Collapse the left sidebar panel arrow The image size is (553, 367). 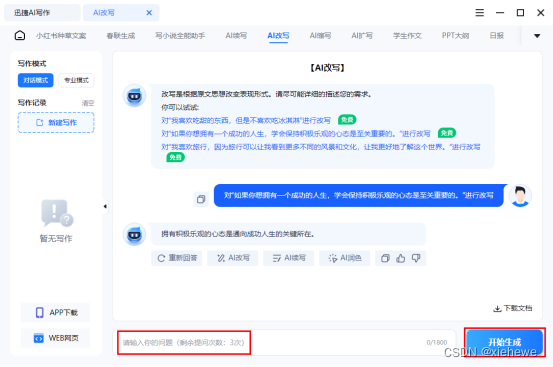tap(105, 206)
